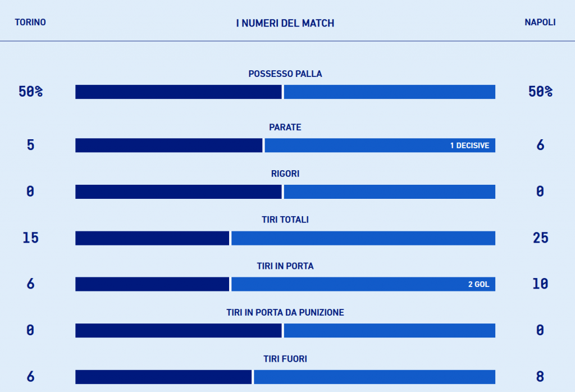Screen dimensions: 575x392
Task: Click Napoli's light blue possession bar
Action: click(x=390, y=92)
